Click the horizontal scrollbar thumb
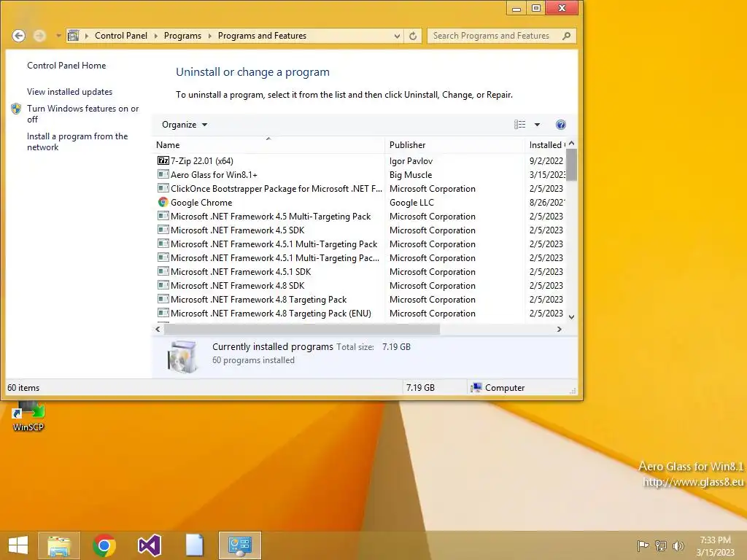Image resolution: width=747 pixels, height=560 pixels. (301, 329)
